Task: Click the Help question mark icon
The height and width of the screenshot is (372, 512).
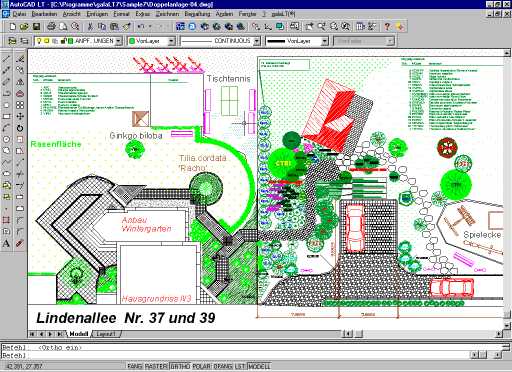Action: click(387, 27)
